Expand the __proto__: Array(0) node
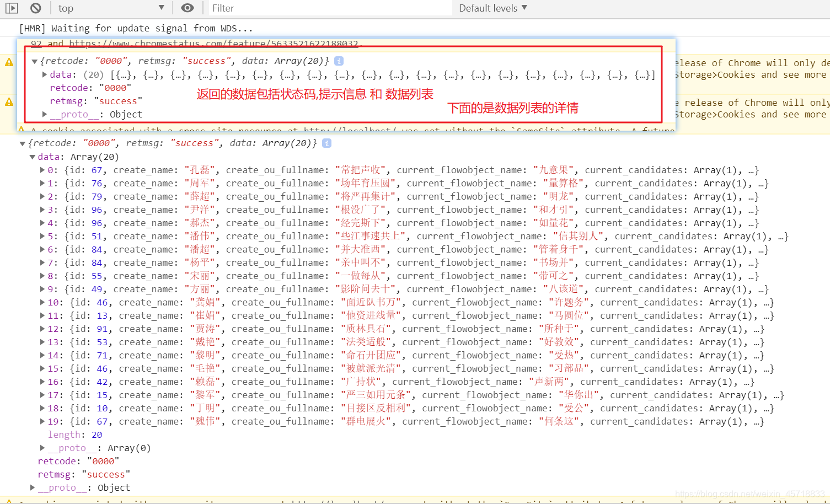This screenshot has width=830, height=504. 42,448
